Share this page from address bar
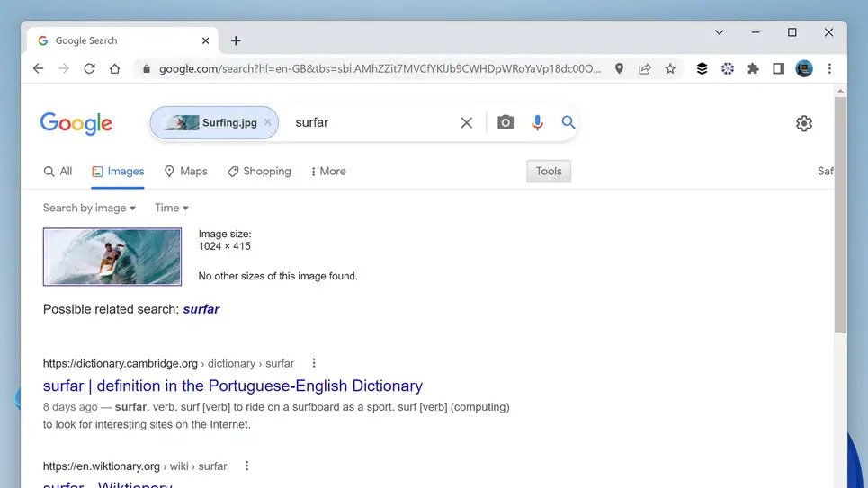The height and width of the screenshot is (488, 868). coord(644,68)
